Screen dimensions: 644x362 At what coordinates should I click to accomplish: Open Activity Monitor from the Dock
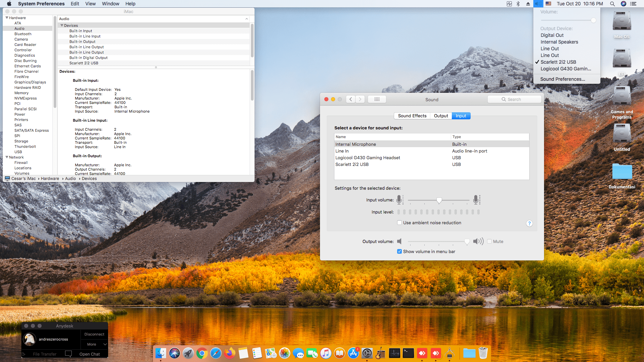click(394, 353)
